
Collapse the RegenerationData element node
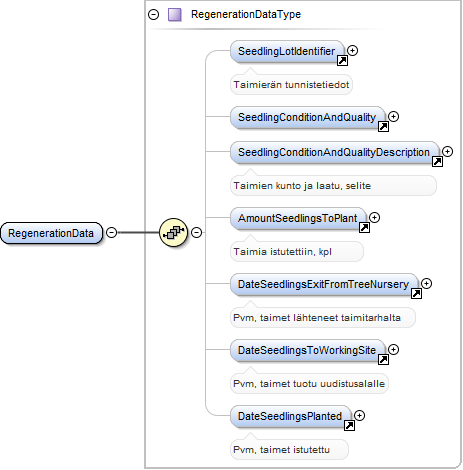(111, 232)
